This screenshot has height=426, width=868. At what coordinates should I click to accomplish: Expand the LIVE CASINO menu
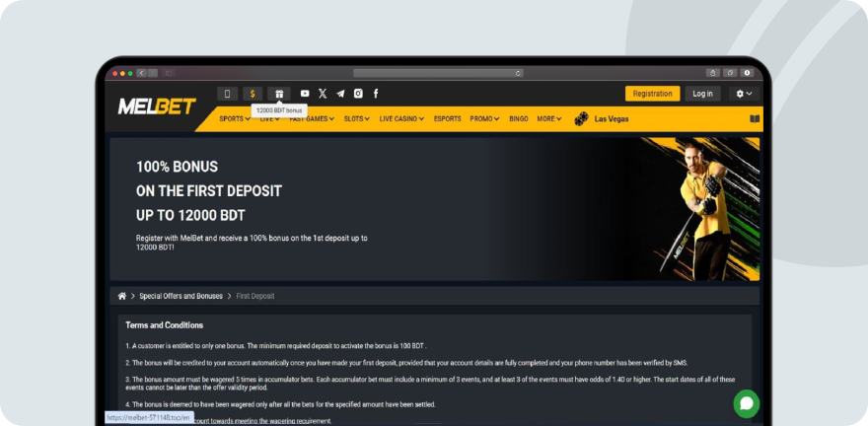[x=401, y=119]
